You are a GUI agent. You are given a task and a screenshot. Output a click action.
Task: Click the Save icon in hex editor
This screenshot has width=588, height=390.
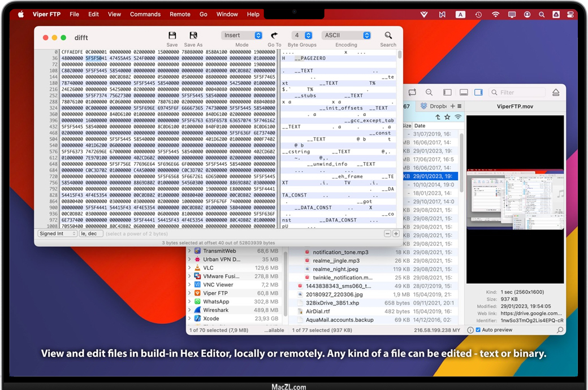click(172, 36)
